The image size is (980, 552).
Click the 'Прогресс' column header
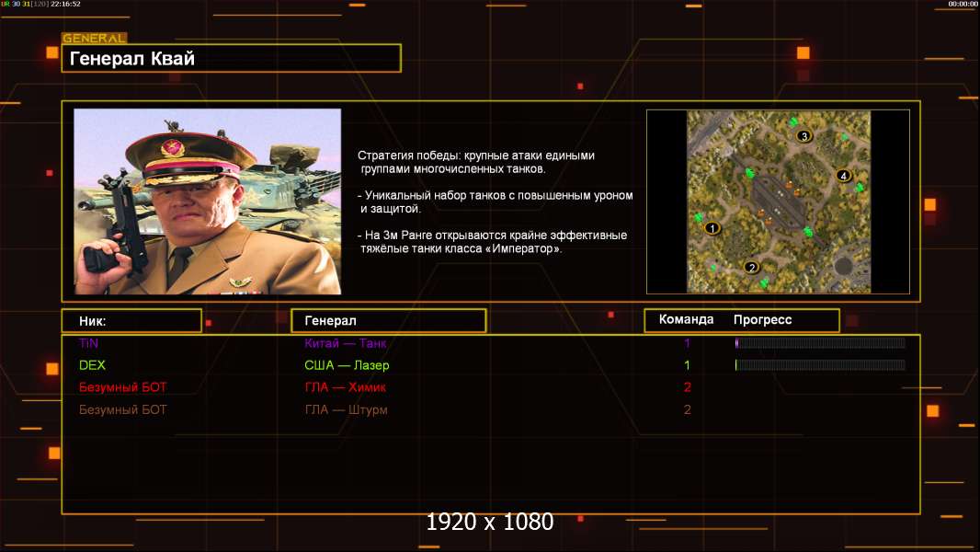pos(762,320)
